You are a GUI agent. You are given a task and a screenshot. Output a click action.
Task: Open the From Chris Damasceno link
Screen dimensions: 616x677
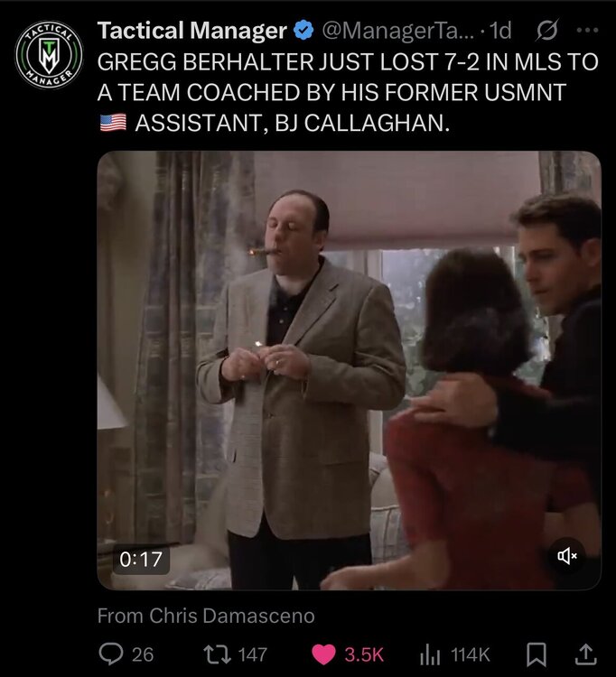[206, 616]
